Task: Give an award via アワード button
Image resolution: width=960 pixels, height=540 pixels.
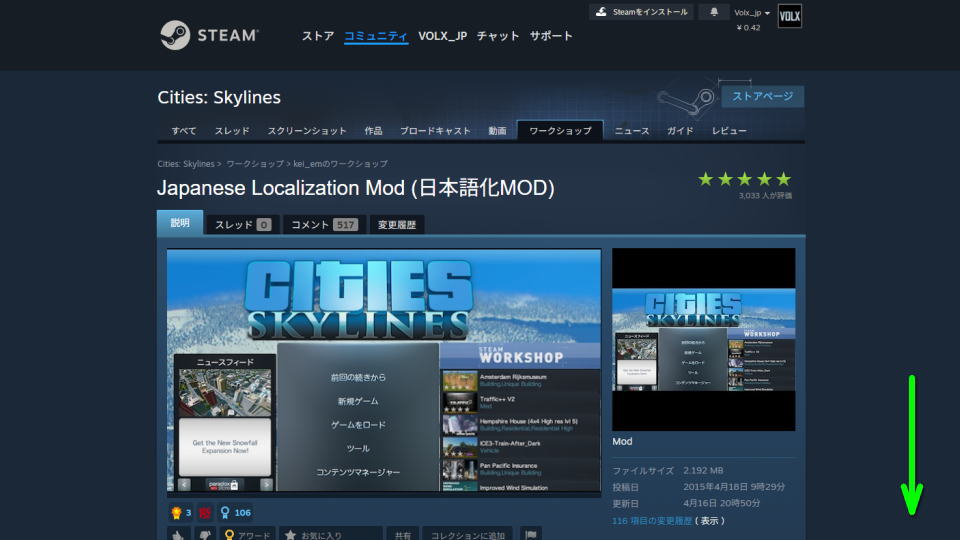Action: point(247,534)
